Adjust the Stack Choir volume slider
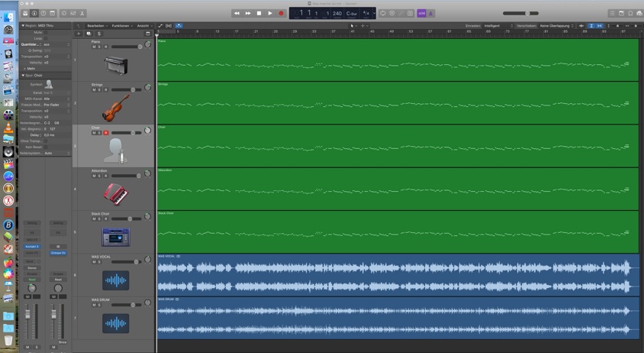The height and width of the screenshot is (353, 644). click(127, 219)
